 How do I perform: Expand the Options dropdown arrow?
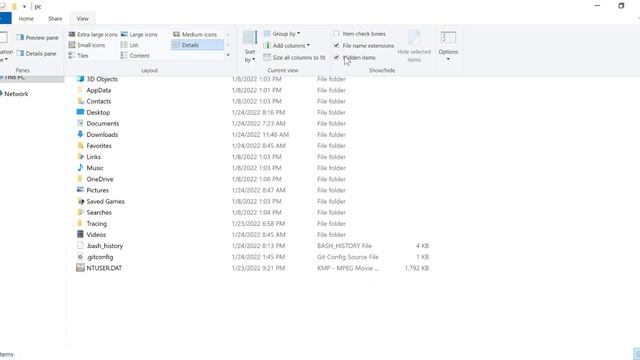coord(448,60)
